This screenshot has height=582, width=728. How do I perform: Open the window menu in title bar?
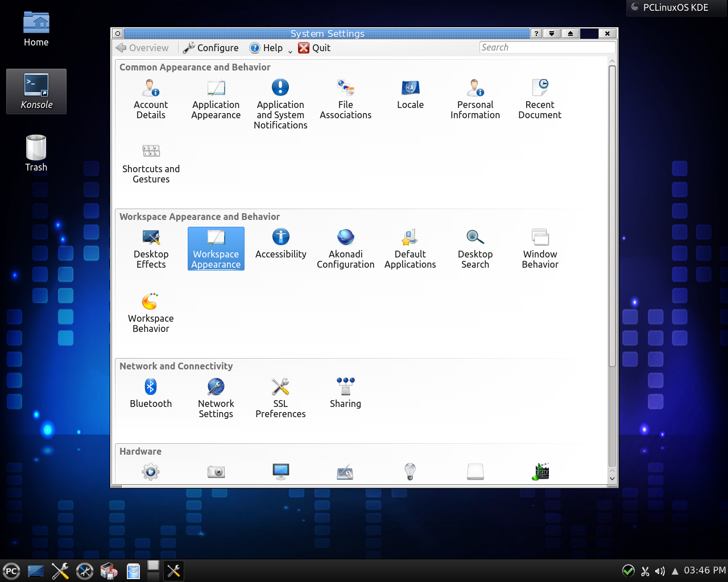118,34
